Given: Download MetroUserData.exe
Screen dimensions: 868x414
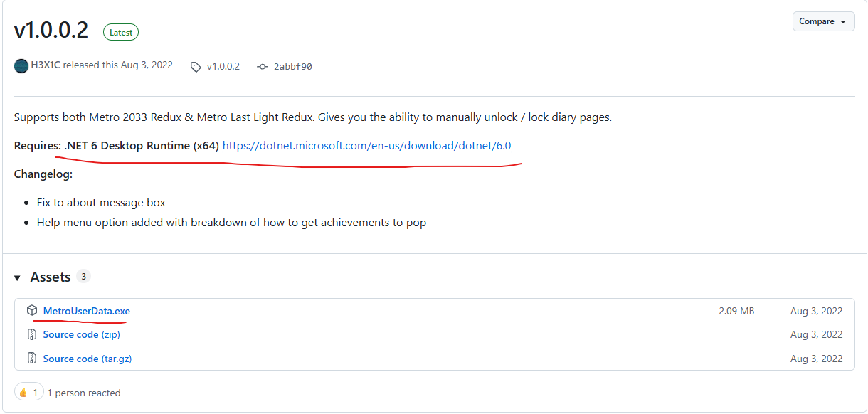Looking at the screenshot, I should pos(87,311).
